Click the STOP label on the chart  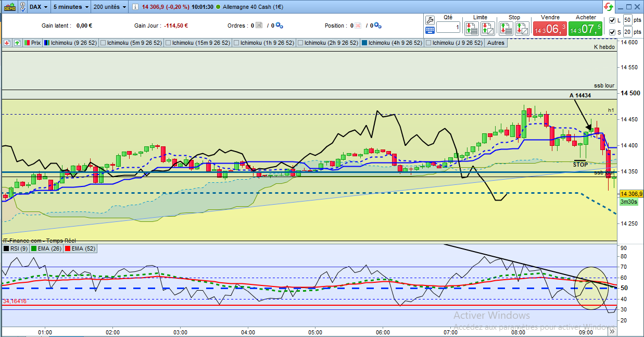pos(580,165)
